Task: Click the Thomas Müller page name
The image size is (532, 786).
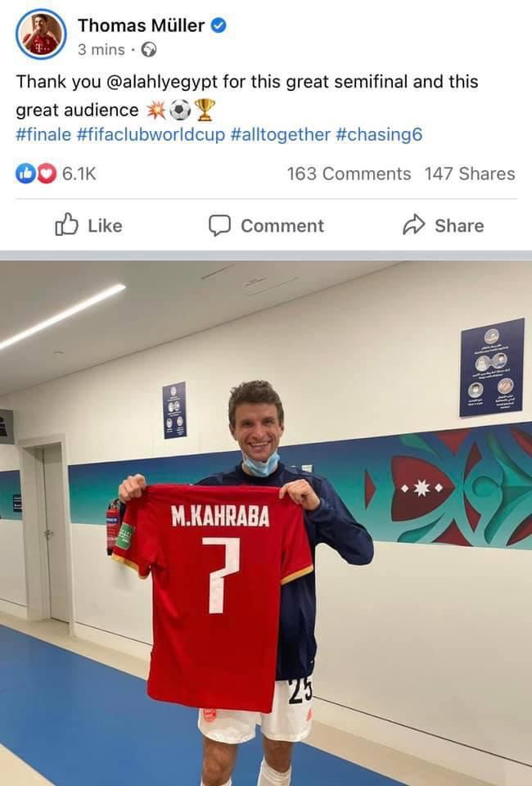Action: pos(141,25)
